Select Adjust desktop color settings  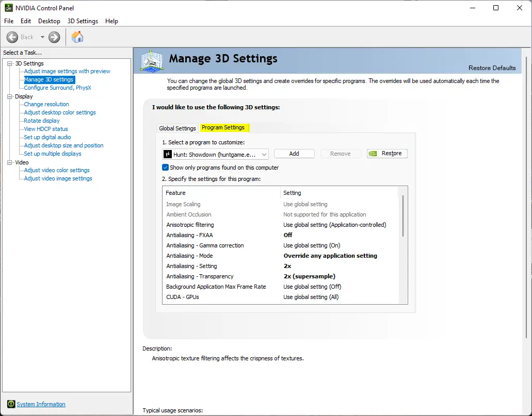pos(60,112)
